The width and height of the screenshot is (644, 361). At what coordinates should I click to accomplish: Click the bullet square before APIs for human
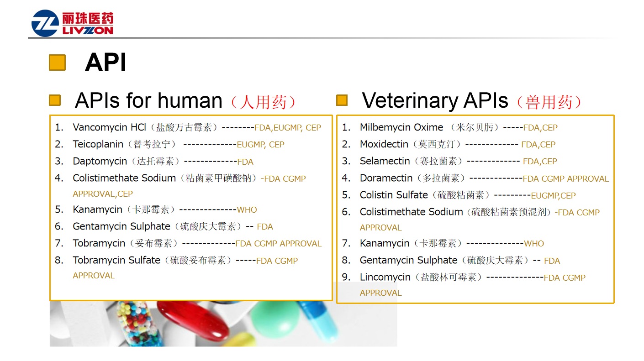[x=55, y=100]
